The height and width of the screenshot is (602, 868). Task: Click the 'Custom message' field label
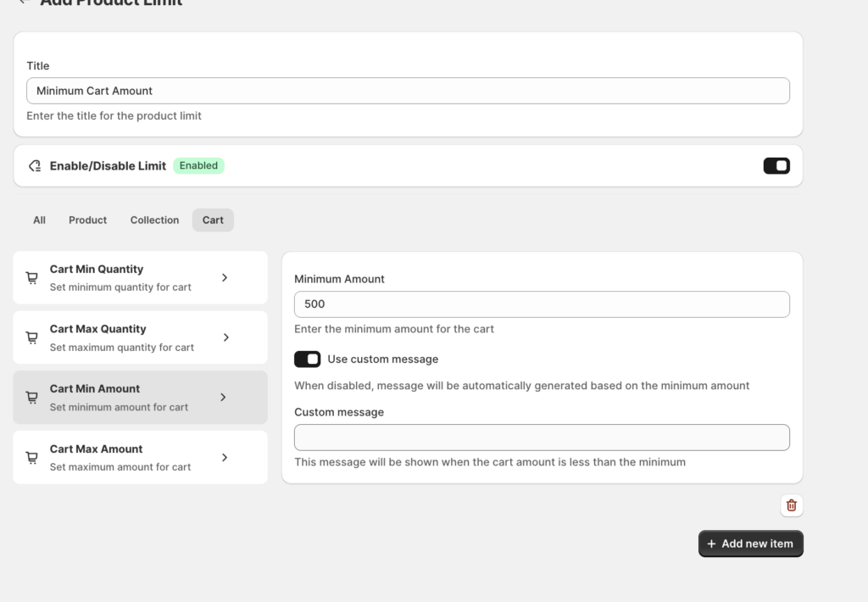pos(339,412)
